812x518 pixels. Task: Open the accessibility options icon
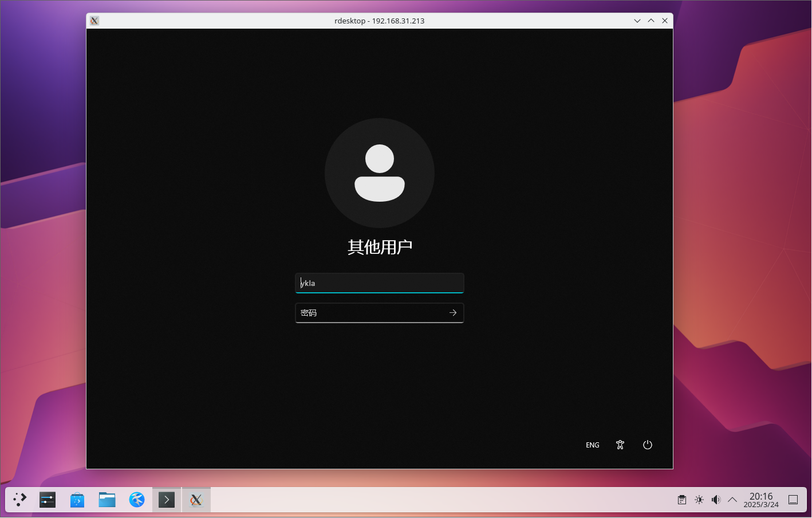620,445
